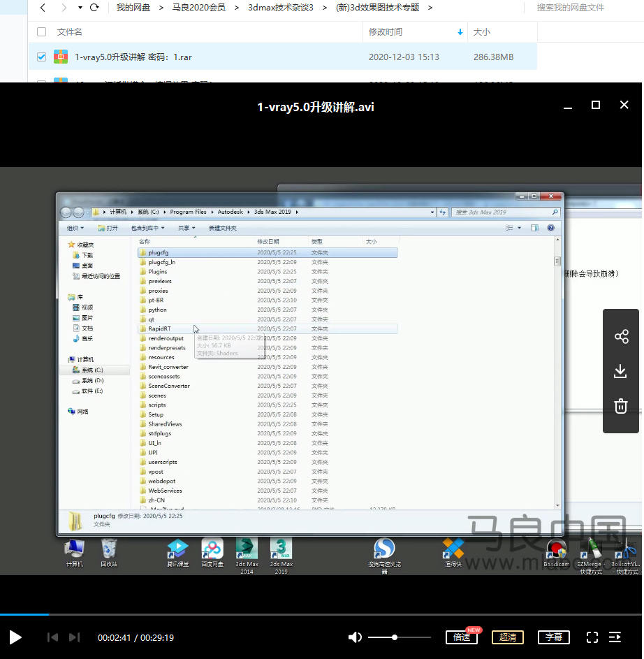Viewport: 644px width, 659px height.
Task: Toggle 字幕 subtitles in player
Action: point(553,637)
